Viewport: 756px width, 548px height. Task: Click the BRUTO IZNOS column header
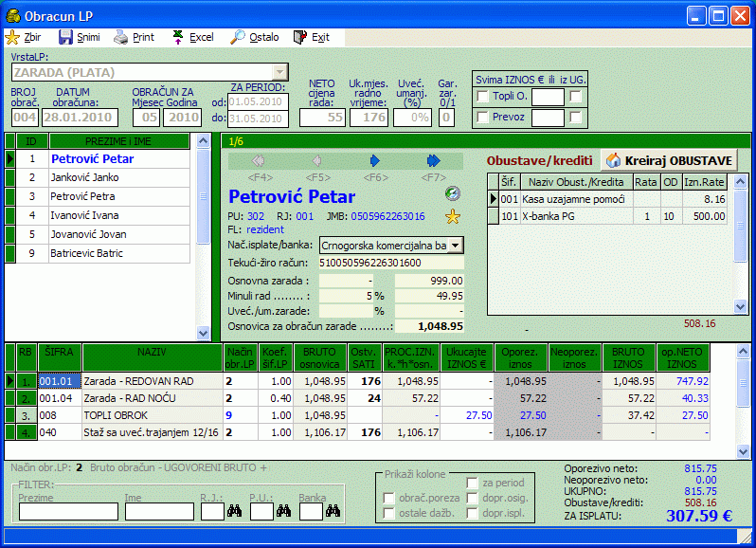tap(628, 357)
